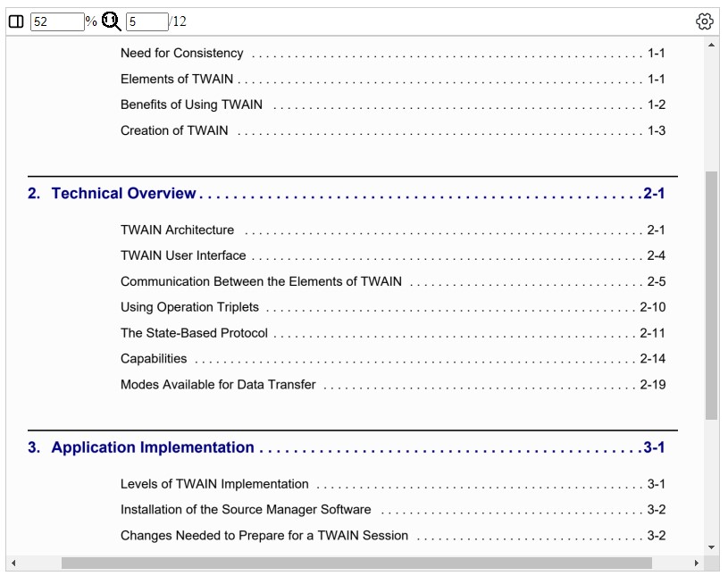
Task: Open the settings gear menu
Action: click(x=705, y=21)
